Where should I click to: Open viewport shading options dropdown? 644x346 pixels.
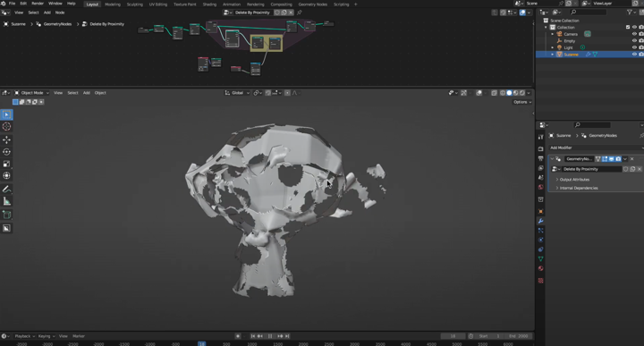529,93
